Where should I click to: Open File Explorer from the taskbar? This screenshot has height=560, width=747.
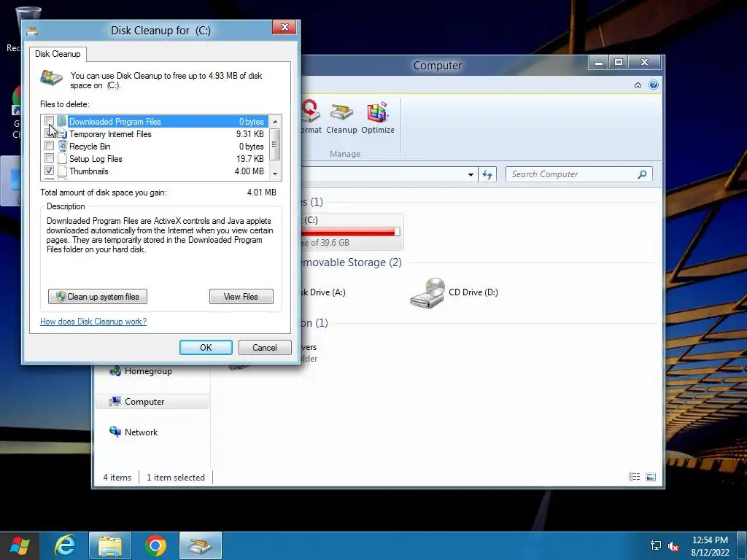(110, 545)
